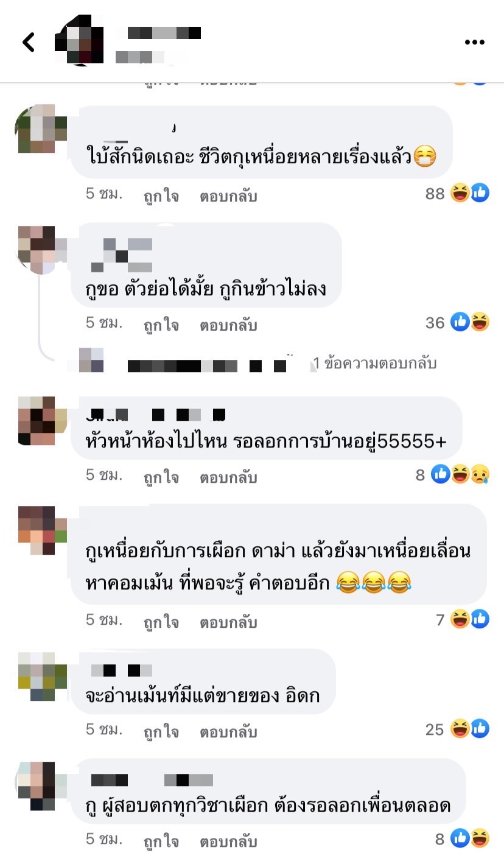This screenshot has width=504, height=861.
Task: Reply to the comment about ดาม่า
Action: (228, 622)
